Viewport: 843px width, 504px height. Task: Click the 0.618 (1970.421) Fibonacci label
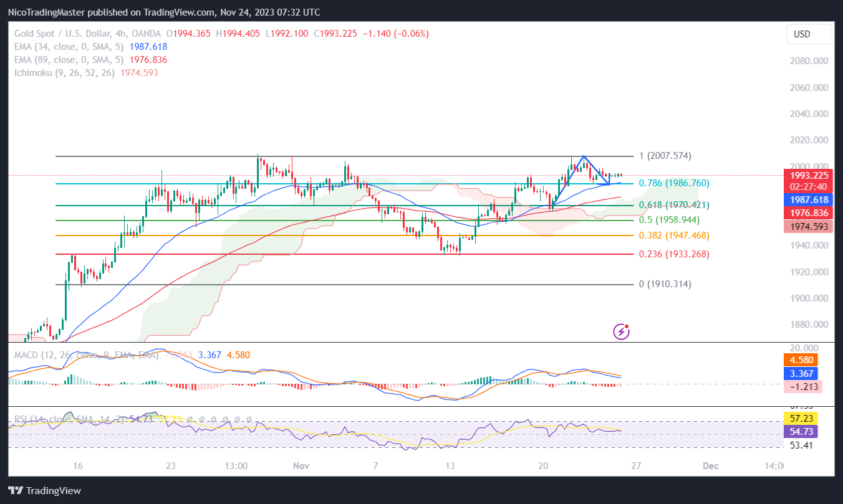(x=674, y=205)
